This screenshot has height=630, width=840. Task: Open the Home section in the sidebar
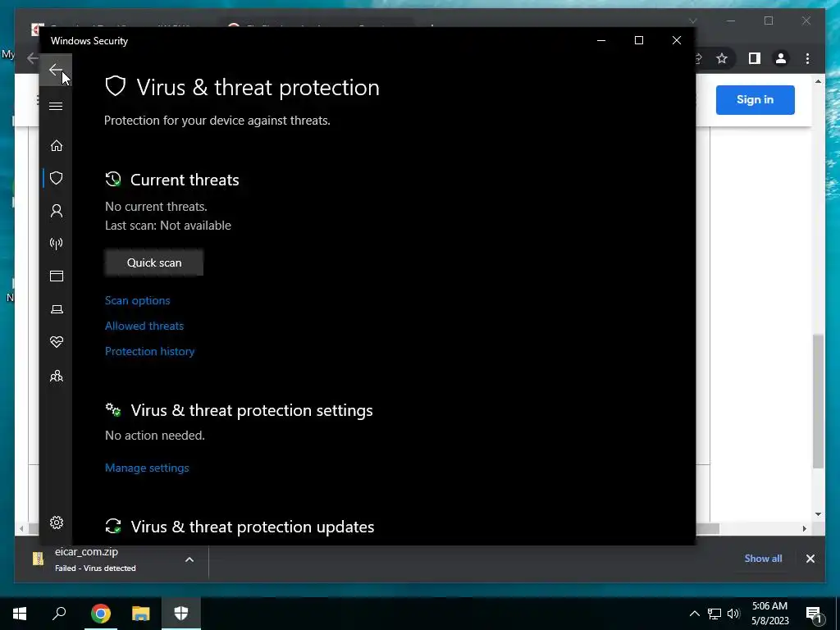pos(57,146)
